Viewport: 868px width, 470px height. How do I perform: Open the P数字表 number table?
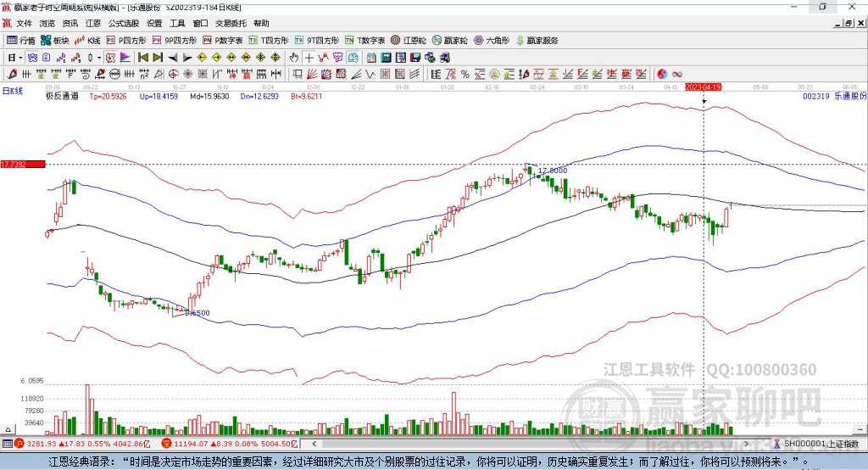click(x=223, y=41)
